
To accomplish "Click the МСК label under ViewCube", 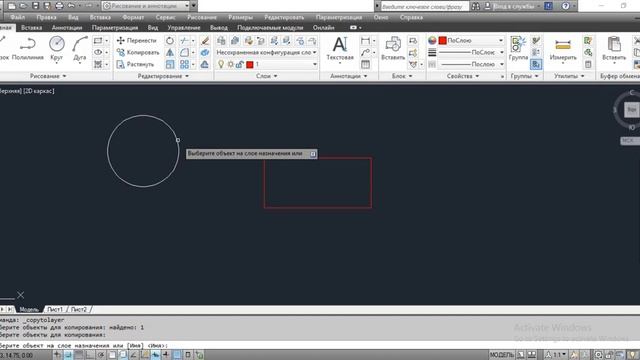I will pyautogui.click(x=628, y=140).
